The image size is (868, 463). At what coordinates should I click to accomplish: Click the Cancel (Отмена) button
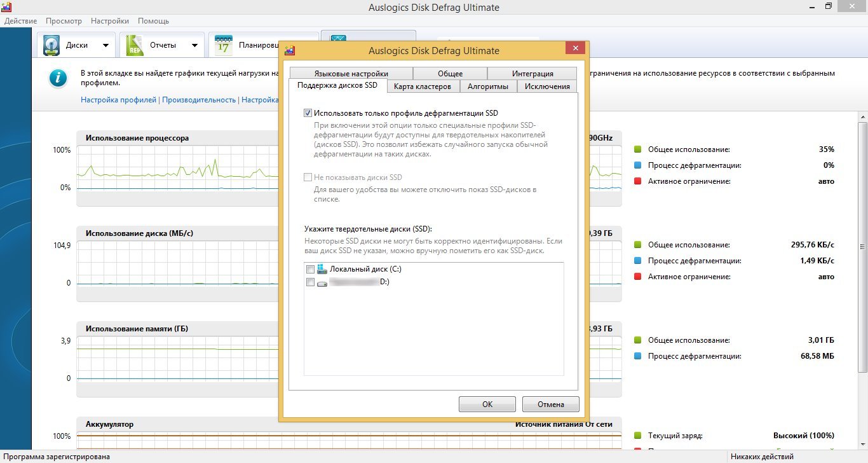pyautogui.click(x=550, y=404)
